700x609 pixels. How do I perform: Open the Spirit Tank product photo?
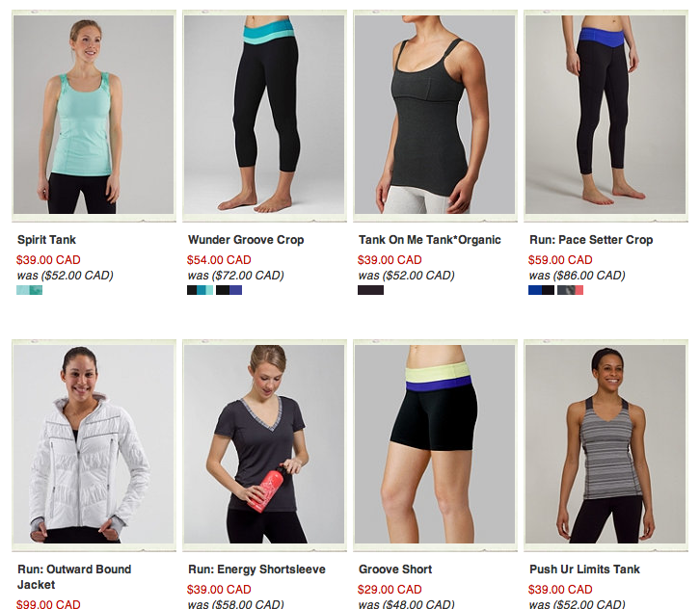[94, 115]
